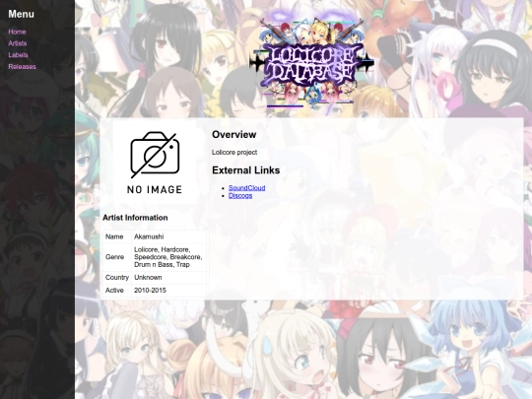The width and height of the screenshot is (532, 399).
Task: Click the Menu sidebar heading
Action: (x=21, y=14)
